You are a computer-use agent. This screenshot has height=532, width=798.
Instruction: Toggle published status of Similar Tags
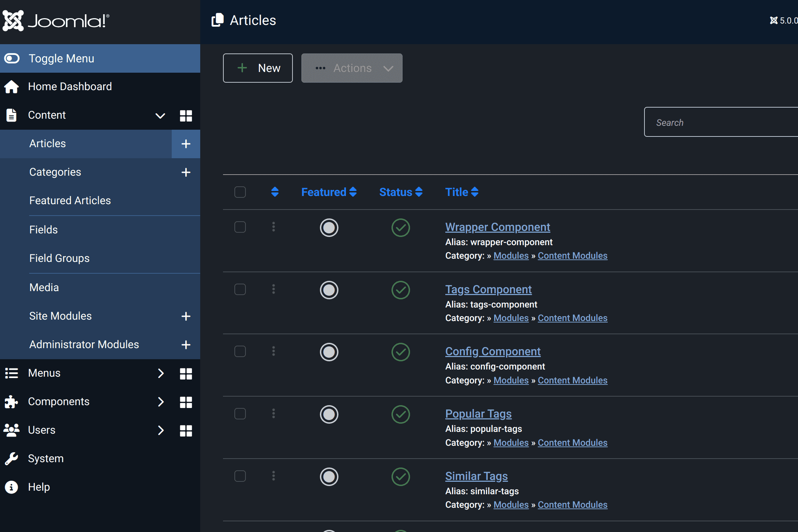[401, 477]
